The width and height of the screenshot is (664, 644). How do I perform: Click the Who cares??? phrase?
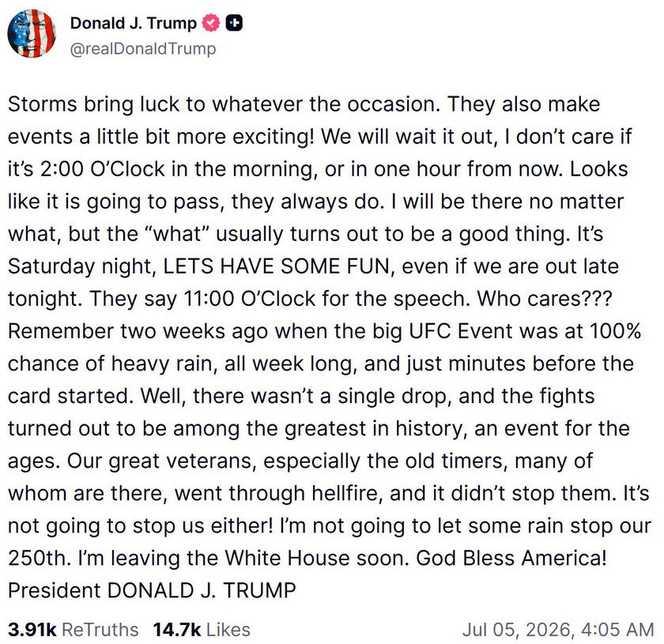pyautogui.click(x=545, y=299)
